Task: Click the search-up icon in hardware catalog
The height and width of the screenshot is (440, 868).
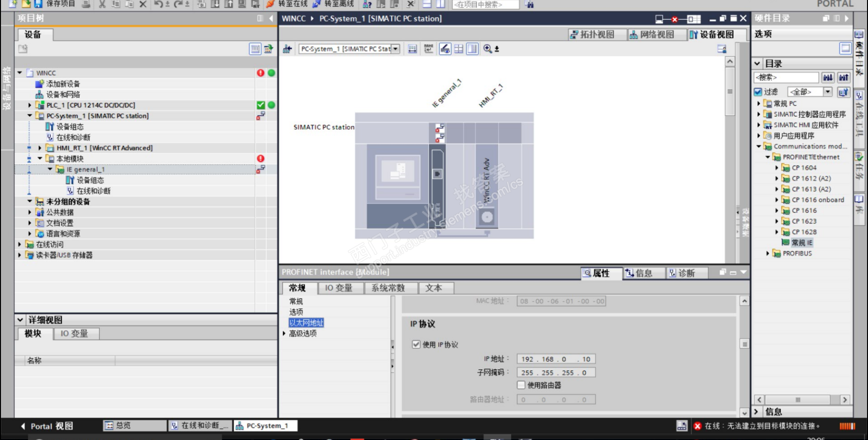Action: (843, 77)
